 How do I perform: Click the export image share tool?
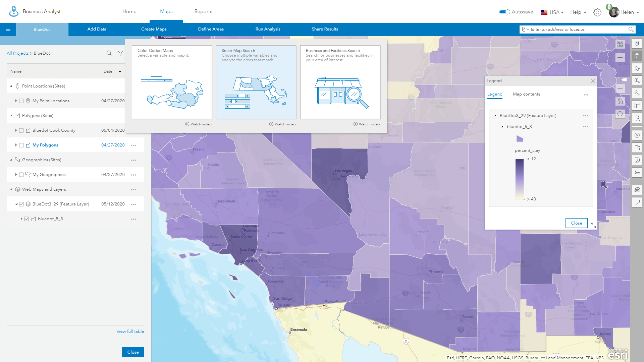pos(637,148)
